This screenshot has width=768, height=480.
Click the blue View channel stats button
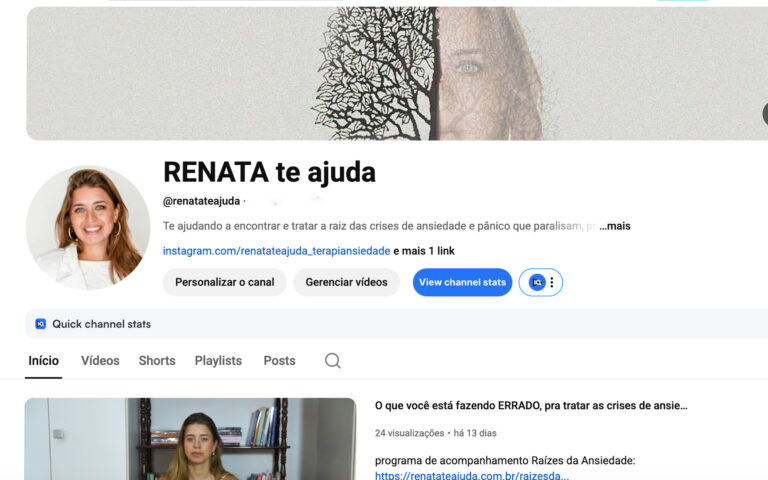[x=462, y=282]
